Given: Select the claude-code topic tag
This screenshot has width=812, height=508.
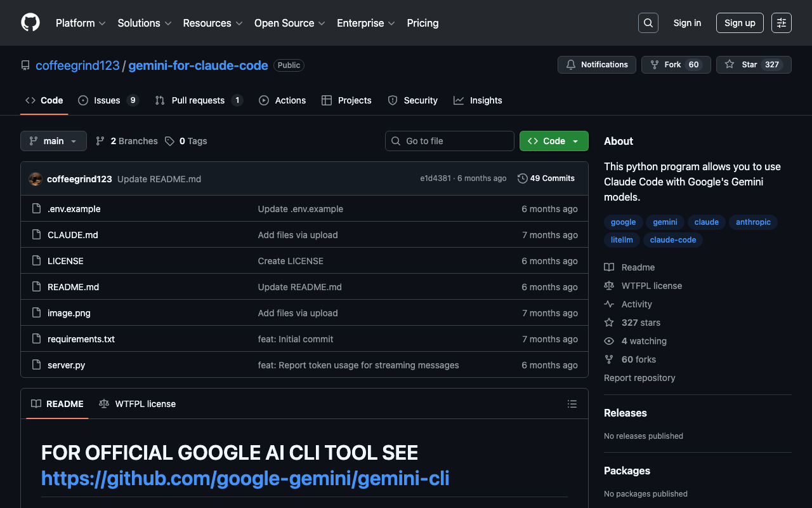Looking at the screenshot, I should (672, 240).
